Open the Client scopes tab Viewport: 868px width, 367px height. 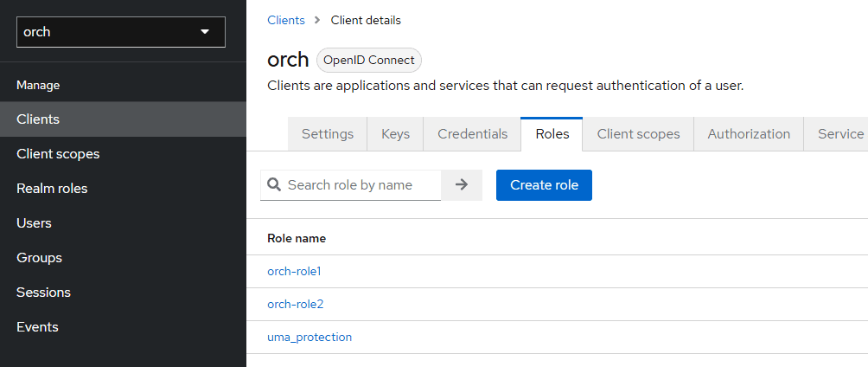(x=638, y=134)
